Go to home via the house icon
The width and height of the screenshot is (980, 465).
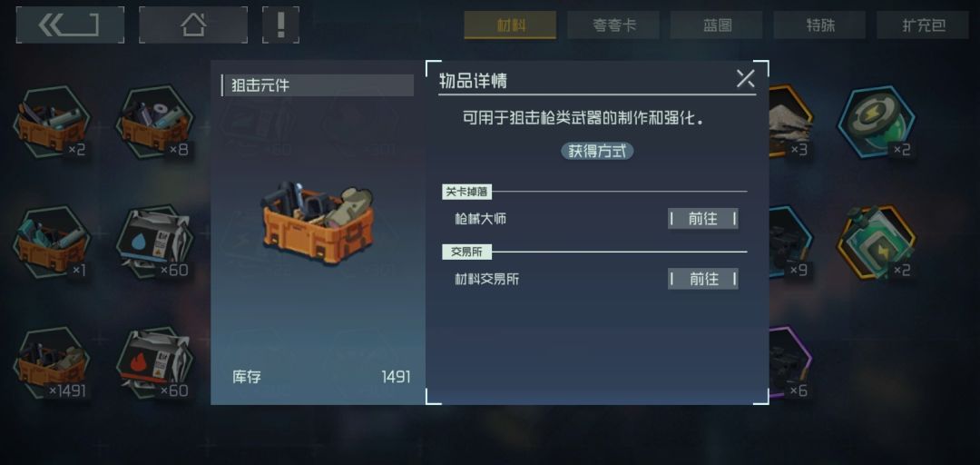(193, 25)
